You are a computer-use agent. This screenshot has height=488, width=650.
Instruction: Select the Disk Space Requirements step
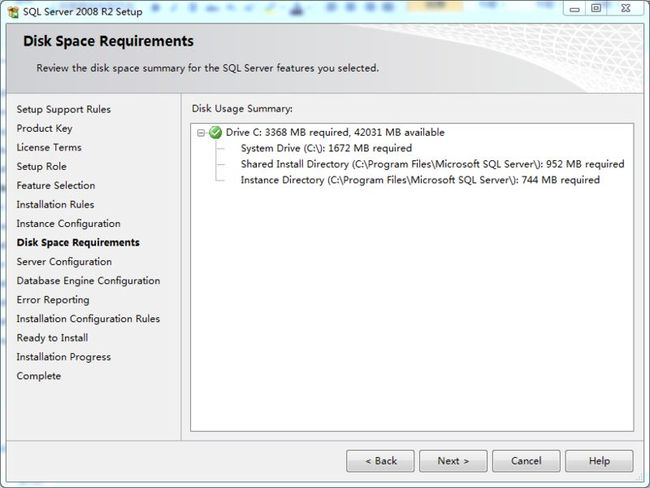(x=78, y=243)
